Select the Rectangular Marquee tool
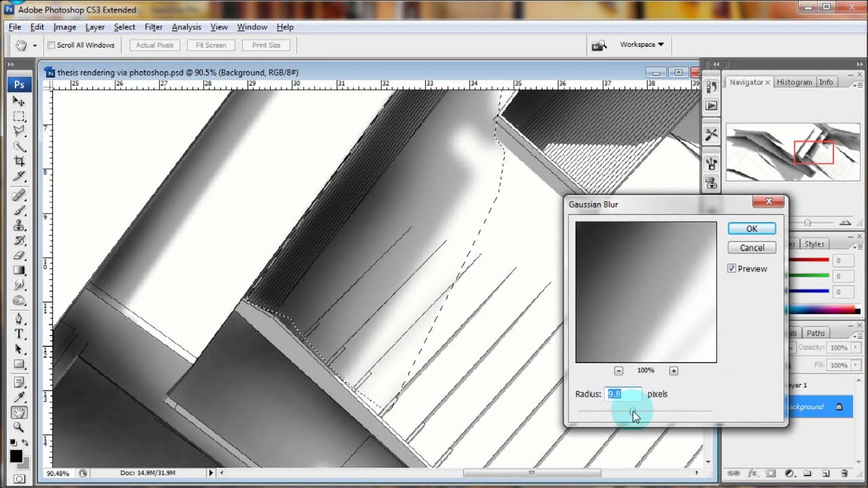This screenshot has width=868, height=488. coord(19,116)
